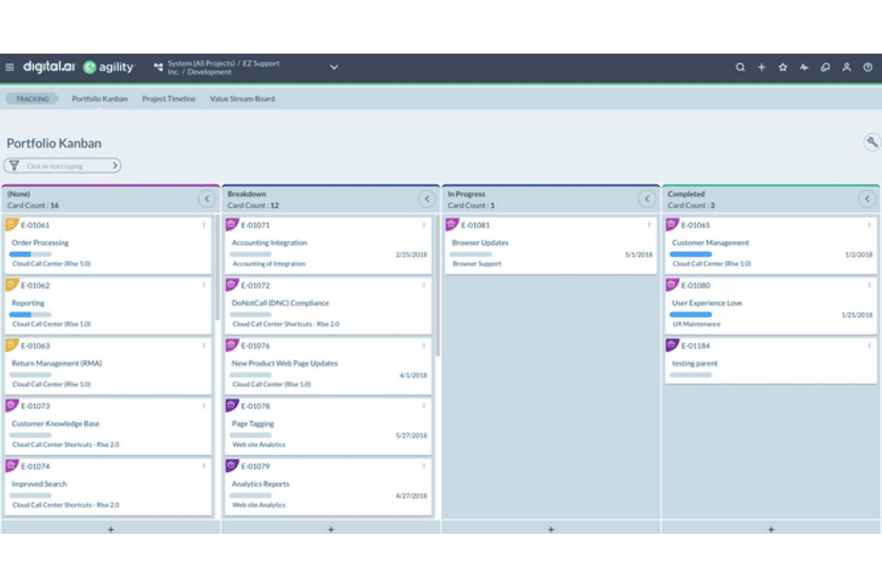Switch to the Portfolio Kanban tab
The height and width of the screenshot is (588, 882).
coord(100,99)
